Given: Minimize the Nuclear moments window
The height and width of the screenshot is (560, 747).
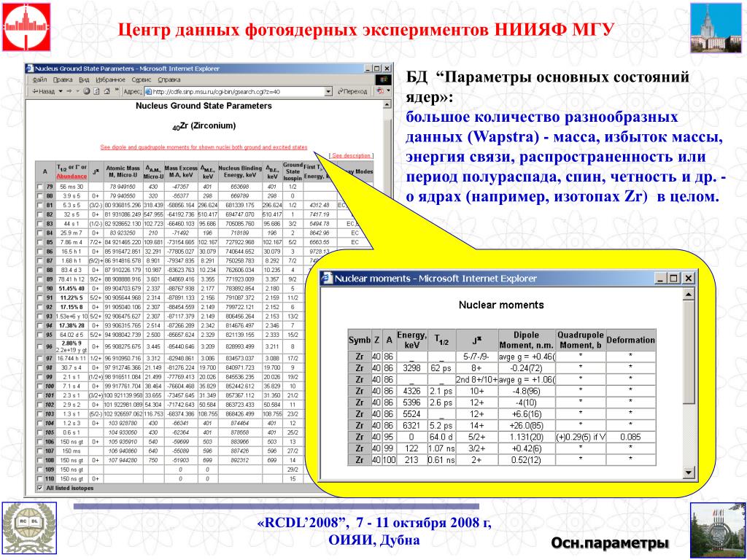Looking at the screenshot, I should coord(659,278).
